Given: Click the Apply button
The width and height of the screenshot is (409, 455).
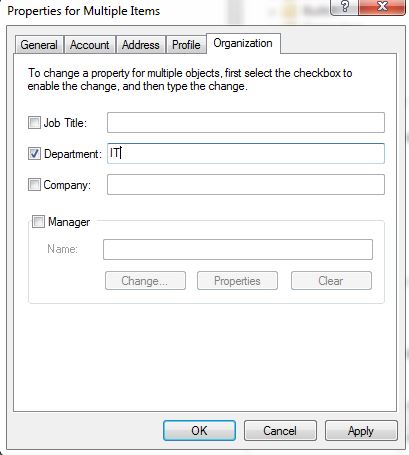Looking at the screenshot, I should [x=361, y=430].
